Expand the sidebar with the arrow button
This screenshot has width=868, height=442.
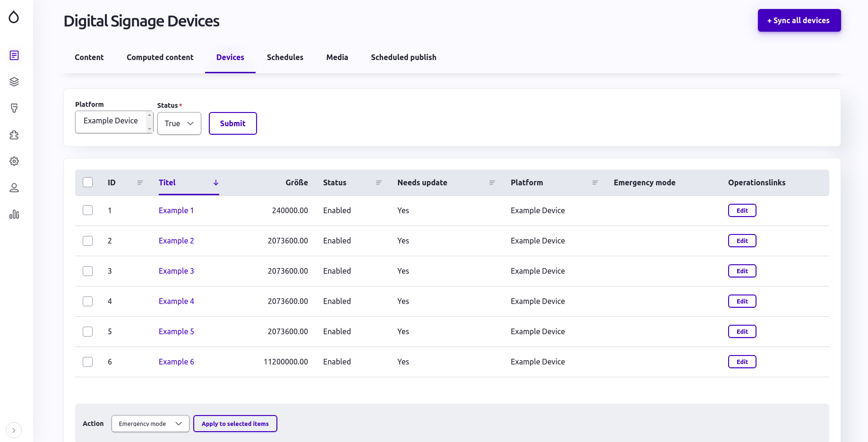[14, 430]
